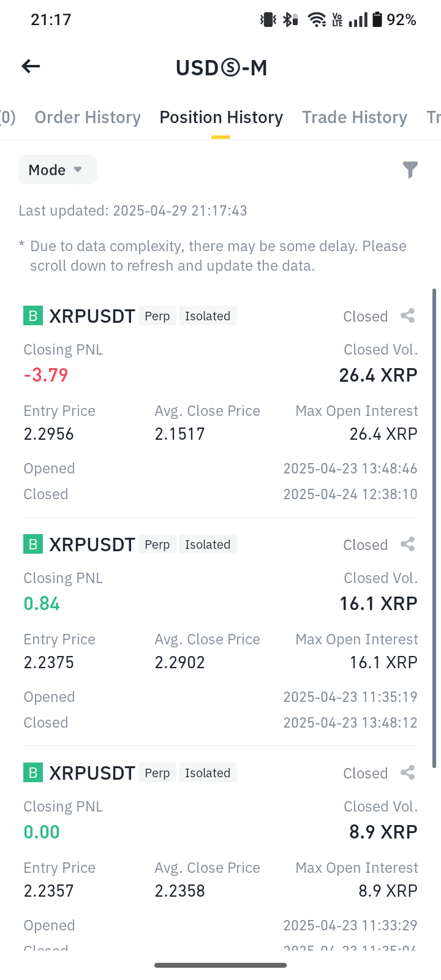This screenshot has width=441, height=980.
Task: Open the filter funnel icon
Action: pyautogui.click(x=410, y=170)
